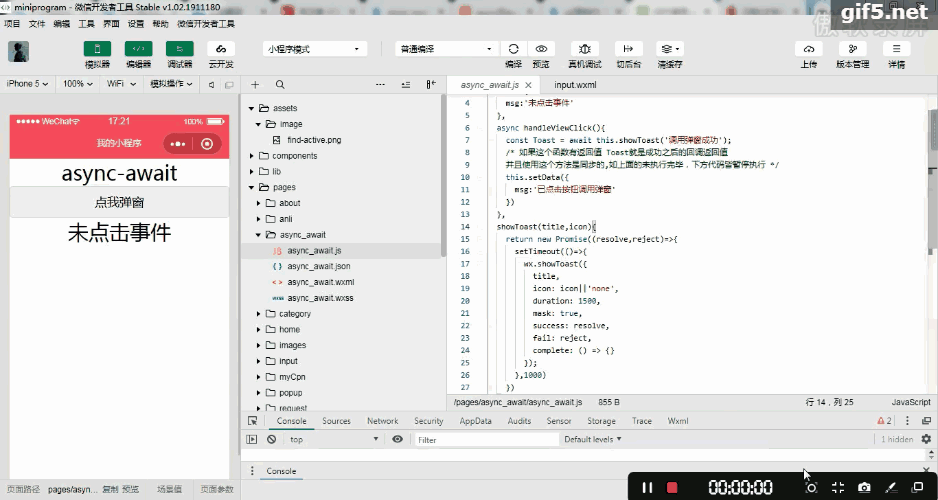938x500 pixels.
Task: Open the details hamburger icon
Action: (x=896, y=49)
